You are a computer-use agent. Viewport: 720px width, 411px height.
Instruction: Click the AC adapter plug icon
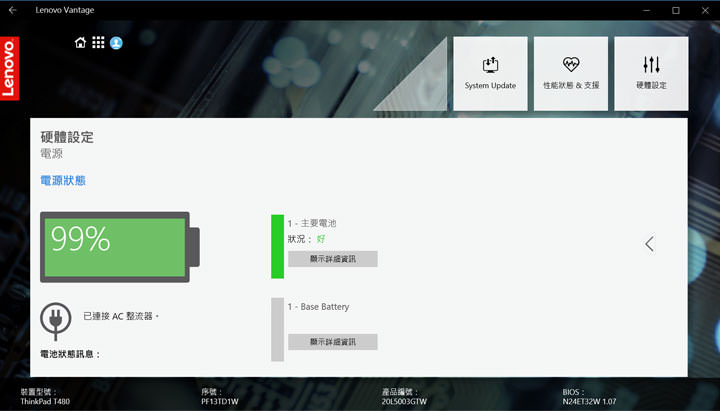point(55,318)
